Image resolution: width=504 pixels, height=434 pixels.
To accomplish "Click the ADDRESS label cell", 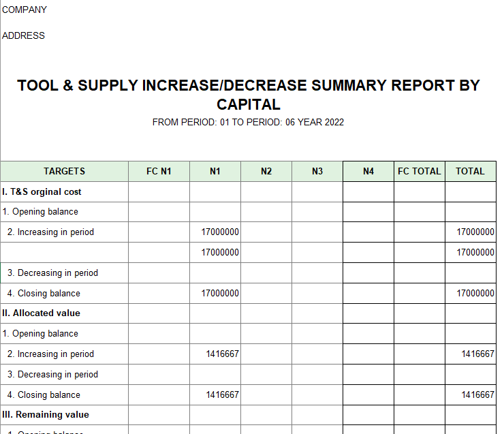I will click(24, 35).
